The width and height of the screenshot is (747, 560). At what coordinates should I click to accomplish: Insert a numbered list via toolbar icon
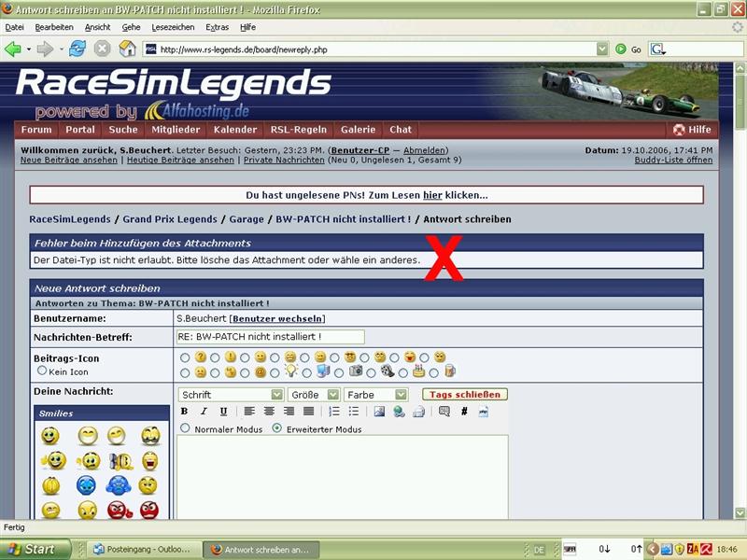click(x=334, y=412)
